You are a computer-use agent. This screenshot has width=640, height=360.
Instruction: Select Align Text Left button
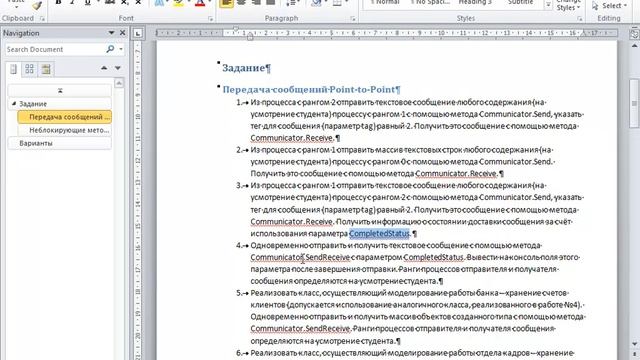(227, 3)
